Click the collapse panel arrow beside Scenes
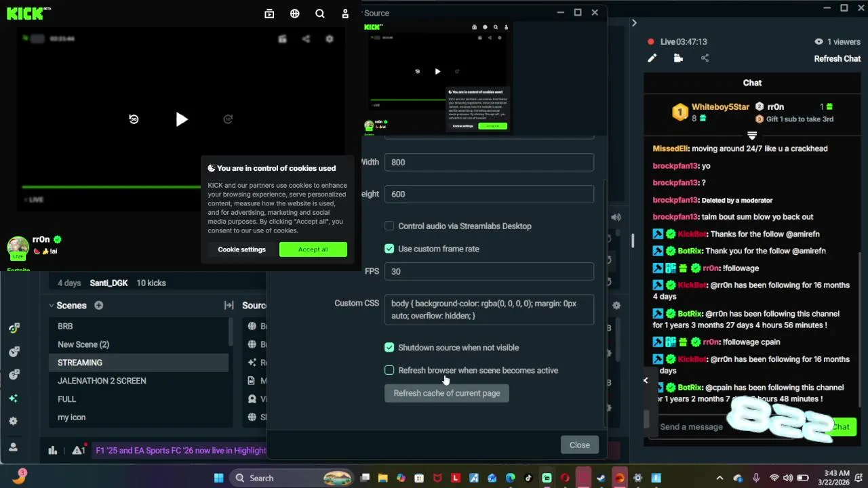 tap(229, 306)
